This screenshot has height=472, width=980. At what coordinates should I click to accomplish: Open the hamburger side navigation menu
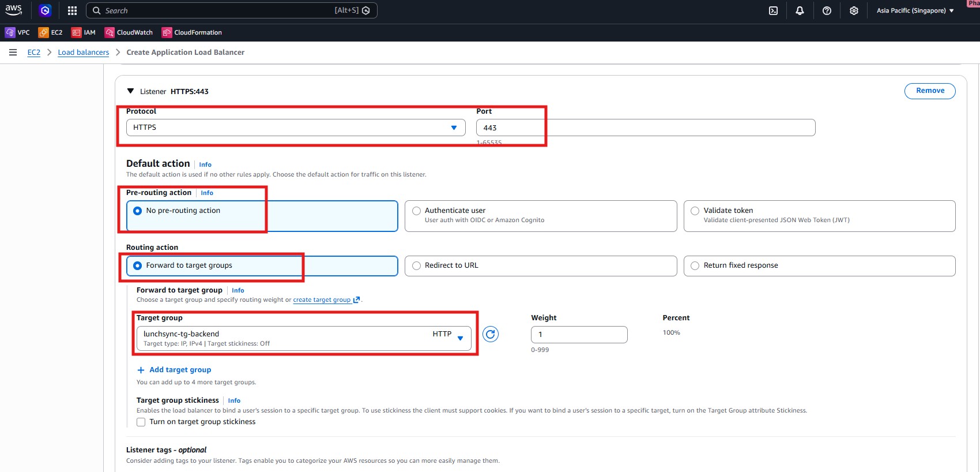tap(13, 53)
